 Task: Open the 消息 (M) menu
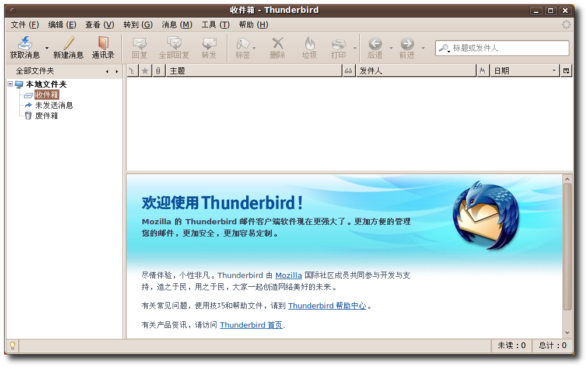pos(177,25)
